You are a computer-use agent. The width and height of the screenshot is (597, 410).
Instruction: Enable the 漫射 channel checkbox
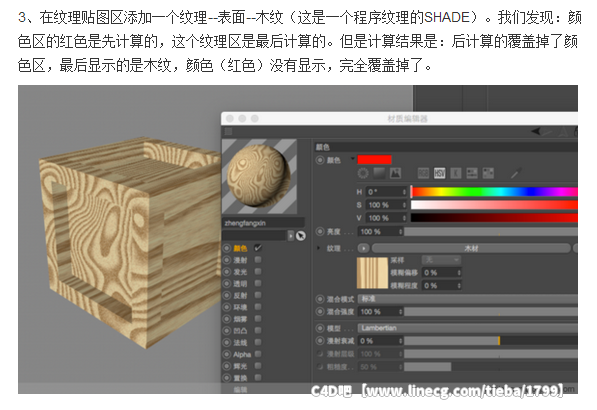(x=258, y=260)
